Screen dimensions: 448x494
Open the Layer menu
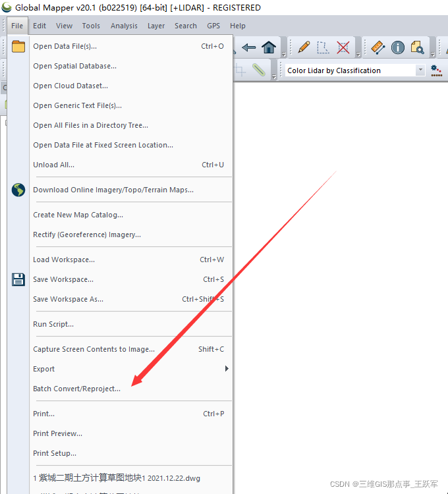click(156, 26)
